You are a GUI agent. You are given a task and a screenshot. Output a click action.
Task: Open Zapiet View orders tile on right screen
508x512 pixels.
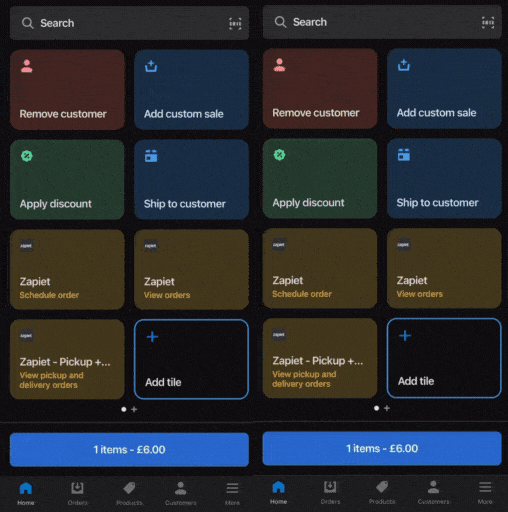click(444, 268)
